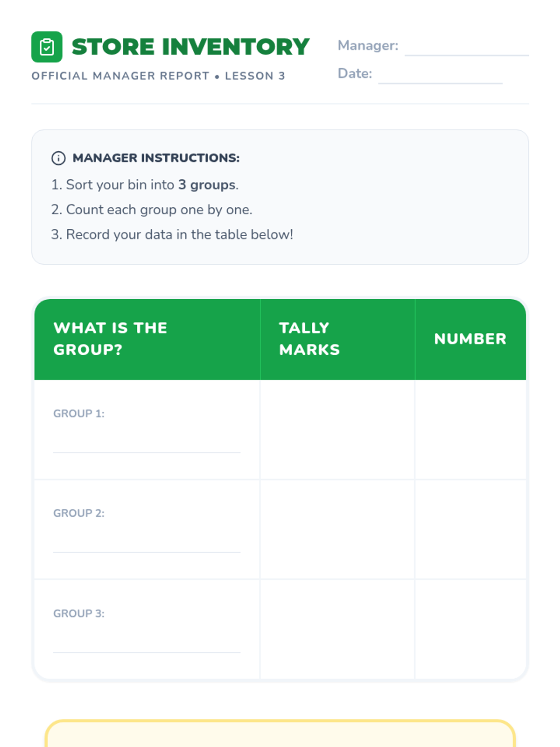Click the Manager name blank line

(466, 49)
